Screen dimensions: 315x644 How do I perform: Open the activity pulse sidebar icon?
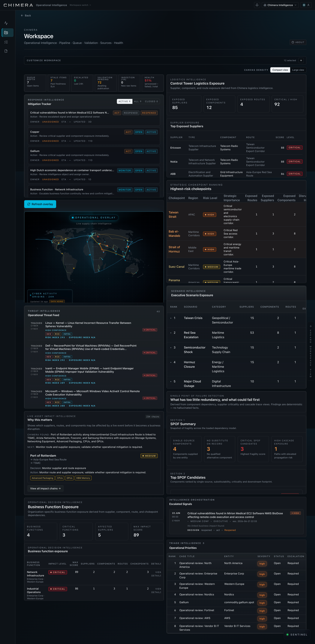[x=6, y=23]
